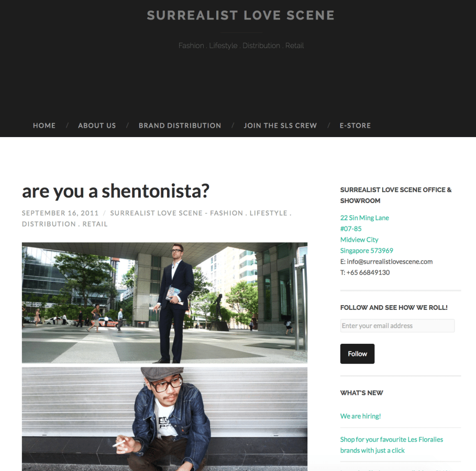Open the Les Floralies brands shop link
The width and height of the screenshot is (476, 471).
click(x=391, y=445)
